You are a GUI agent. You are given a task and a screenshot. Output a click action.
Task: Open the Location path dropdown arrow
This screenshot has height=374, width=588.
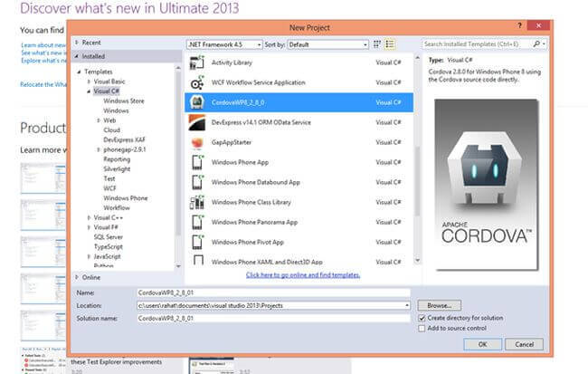(x=407, y=306)
